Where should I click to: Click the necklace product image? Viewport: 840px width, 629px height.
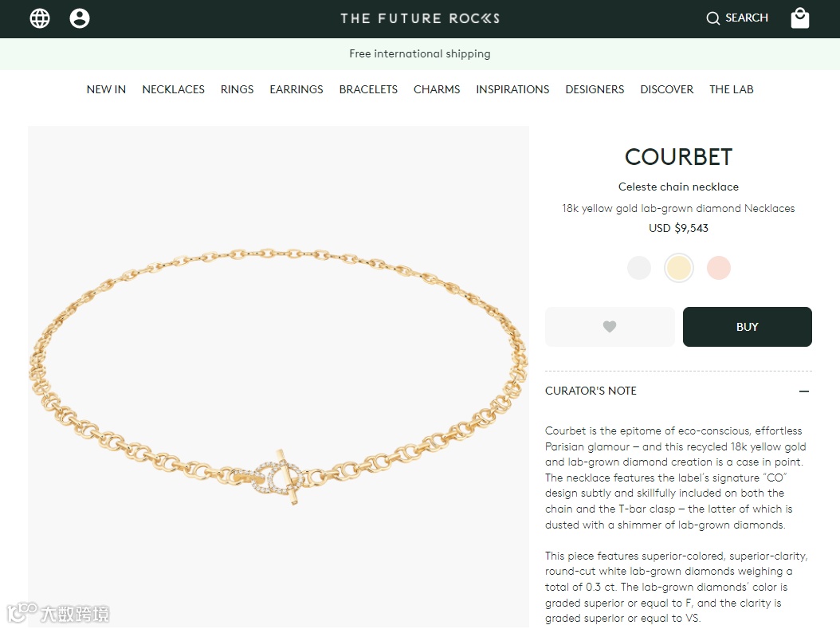278,376
